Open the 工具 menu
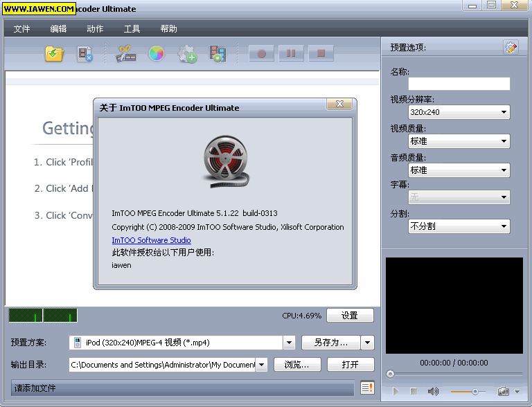The image size is (532, 407). point(132,28)
